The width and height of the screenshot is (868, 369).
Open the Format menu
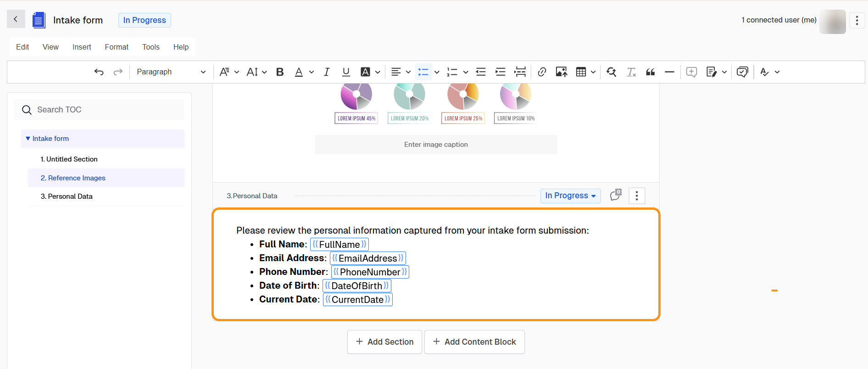pos(117,47)
